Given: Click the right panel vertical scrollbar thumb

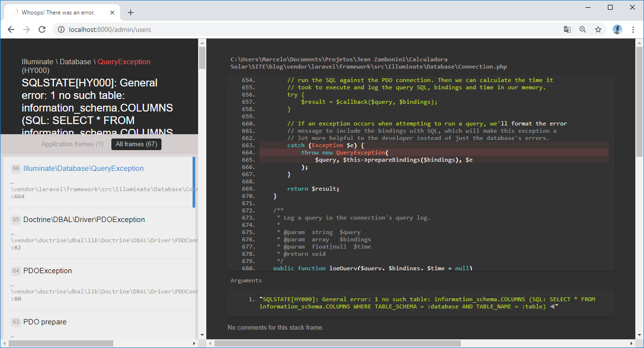Looking at the screenshot, I should [639, 101].
